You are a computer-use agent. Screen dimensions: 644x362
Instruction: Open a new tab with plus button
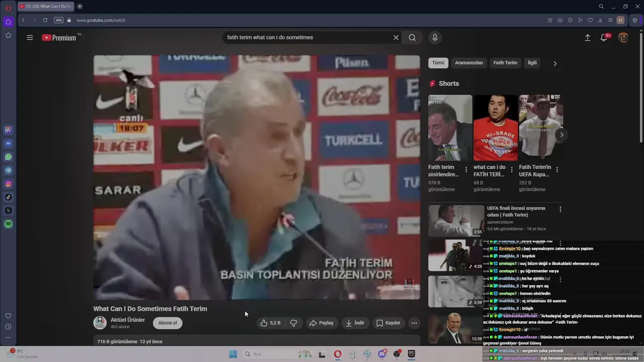(79, 7)
